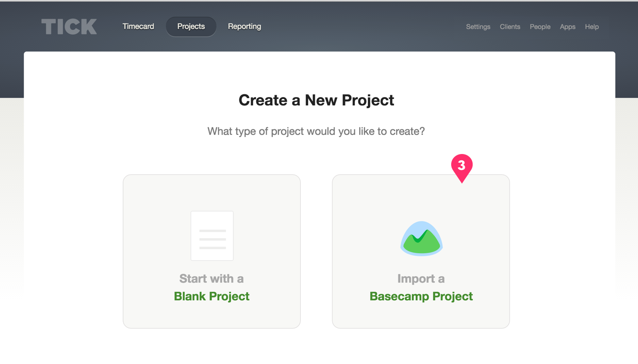Click the pink step 3 marker

pos(463,166)
